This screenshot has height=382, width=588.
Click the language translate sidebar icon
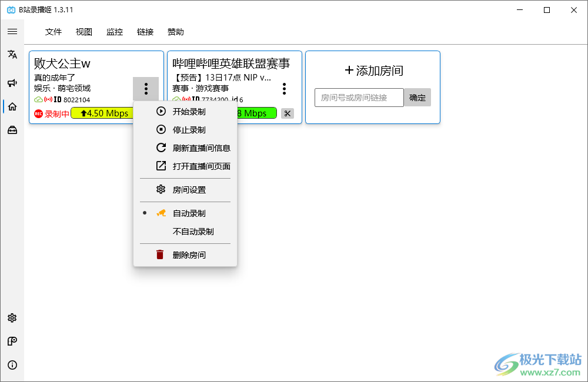(x=12, y=54)
